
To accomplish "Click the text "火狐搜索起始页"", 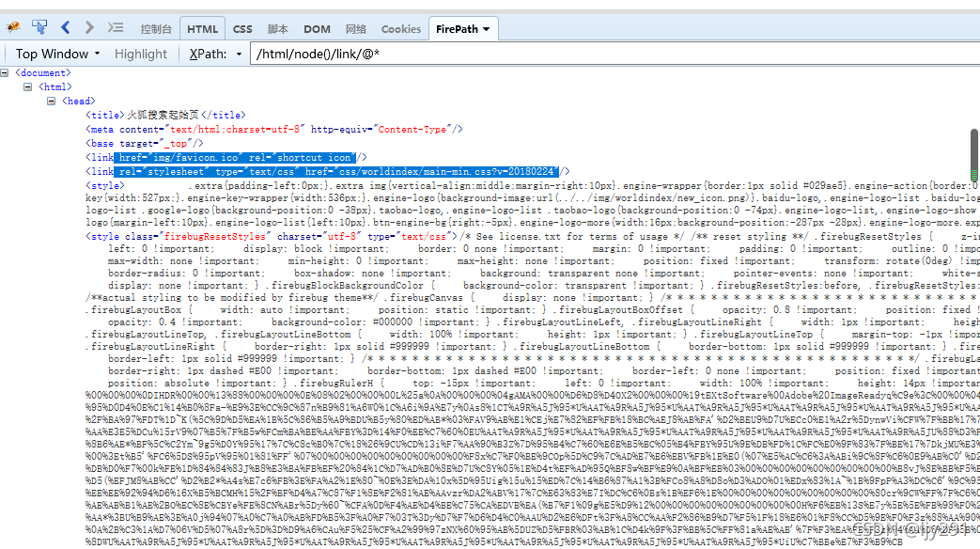I will [x=163, y=115].
